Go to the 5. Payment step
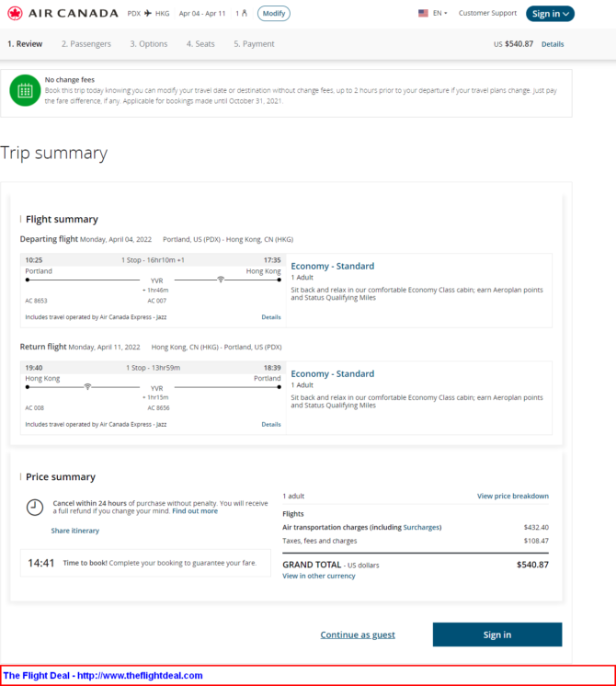Viewport: 616px width, 686px height. pyautogui.click(x=254, y=44)
